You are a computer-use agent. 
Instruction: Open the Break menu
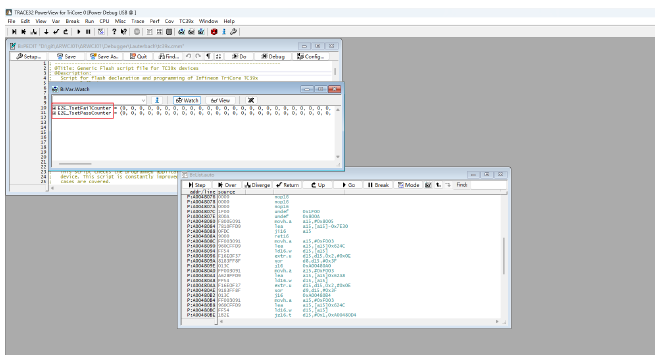click(x=72, y=21)
